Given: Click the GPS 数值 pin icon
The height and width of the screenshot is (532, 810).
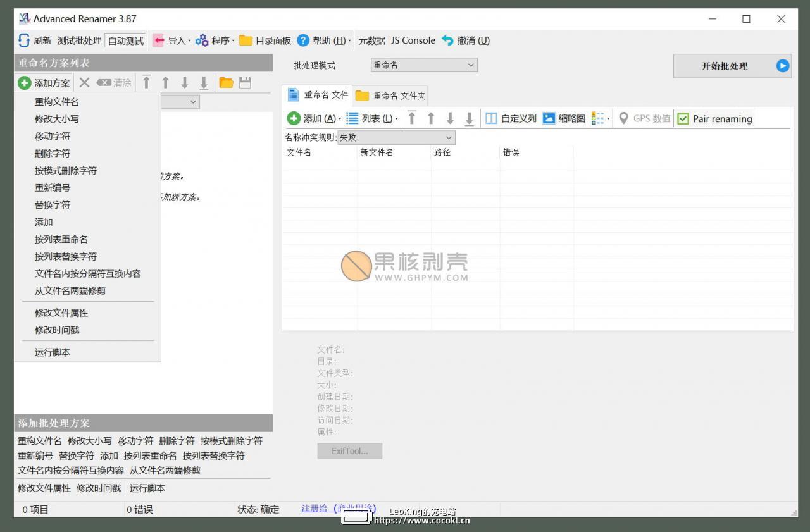Looking at the screenshot, I should point(623,118).
